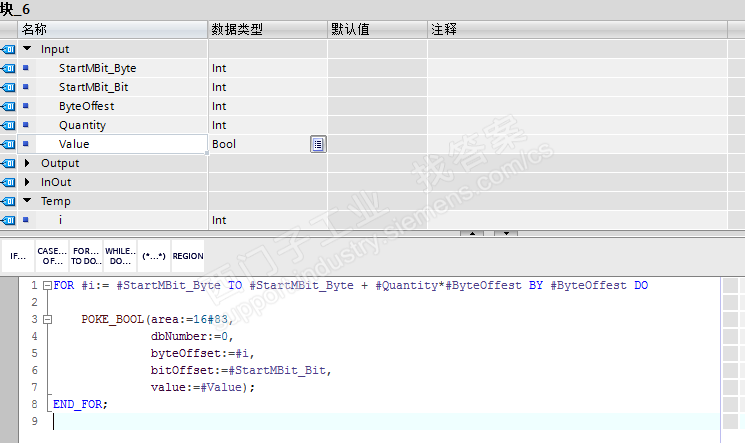Image resolution: width=745 pixels, height=443 pixels.
Task: Click the StartMBit_Bit row tag icon
Action: coord(9,87)
